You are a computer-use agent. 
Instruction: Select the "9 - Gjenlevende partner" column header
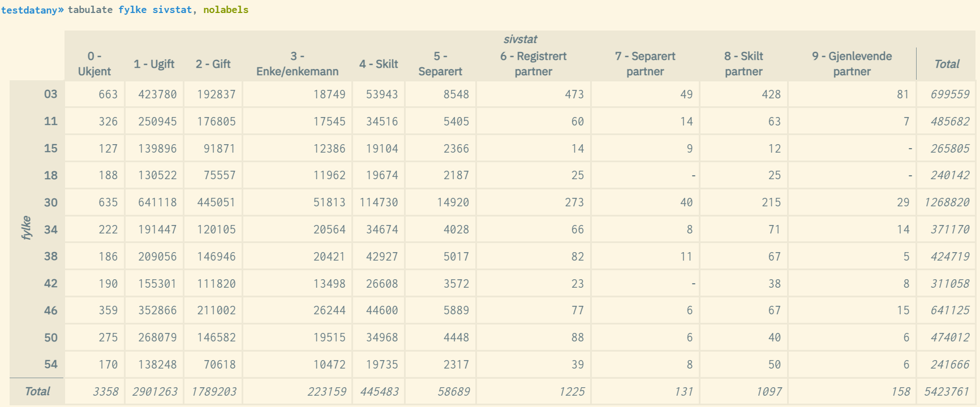(852, 64)
